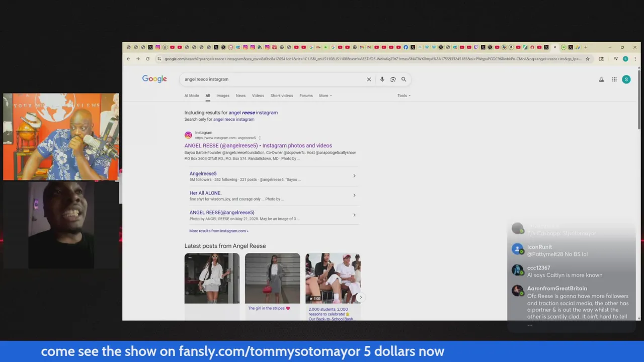
Task: Click the browser address bar URL
Action: tap(372, 59)
